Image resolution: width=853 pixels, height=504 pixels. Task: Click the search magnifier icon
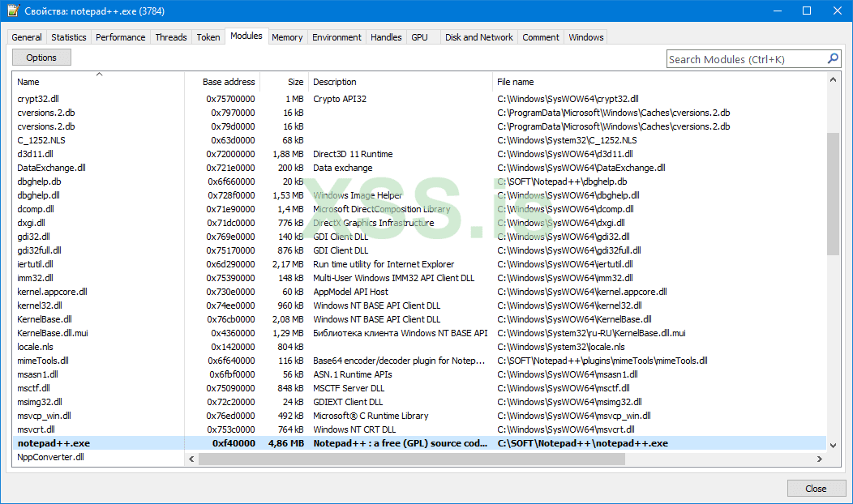[833, 58]
